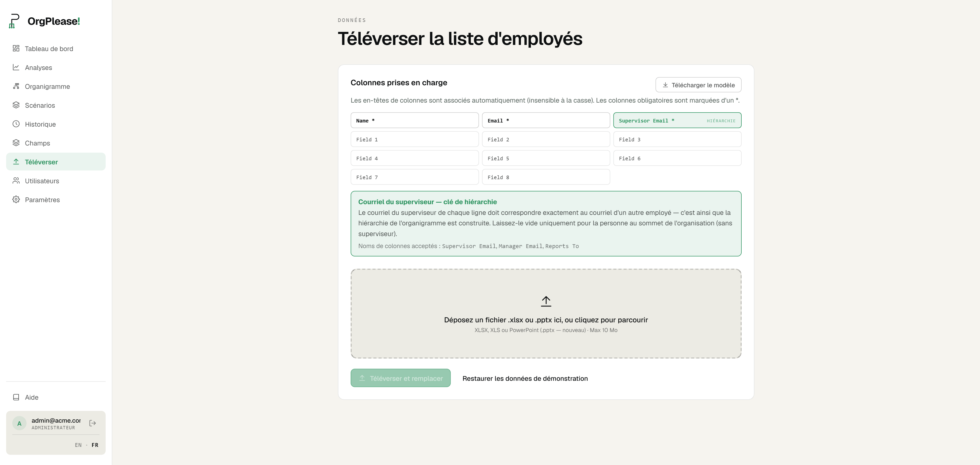
Task: Click the Field 7 column chip
Action: (415, 177)
